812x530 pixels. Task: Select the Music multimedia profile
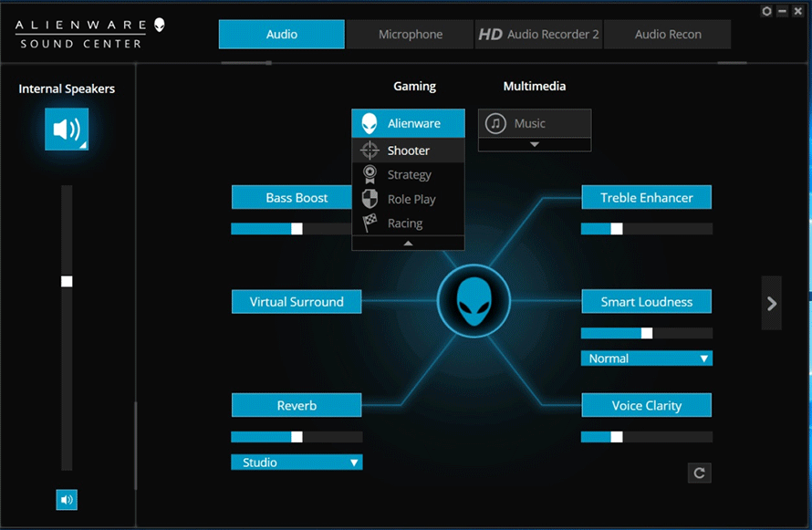click(x=535, y=123)
